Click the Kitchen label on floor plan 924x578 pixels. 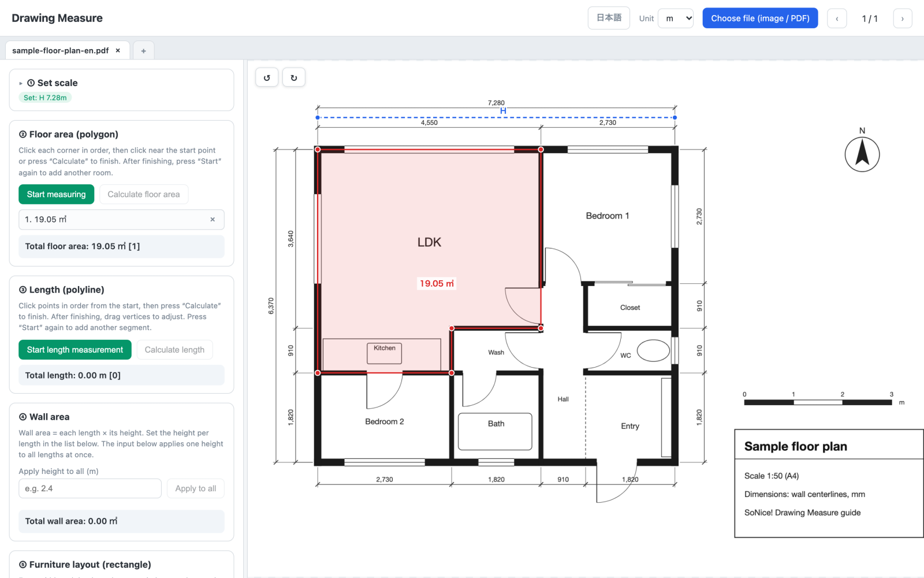pyautogui.click(x=385, y=348)
